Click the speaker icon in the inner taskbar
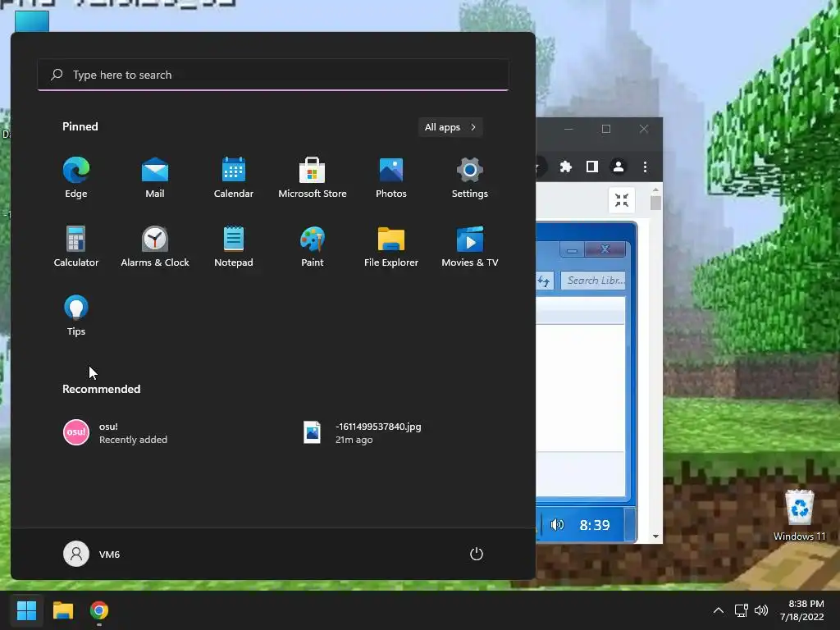 tap(557, 525)
